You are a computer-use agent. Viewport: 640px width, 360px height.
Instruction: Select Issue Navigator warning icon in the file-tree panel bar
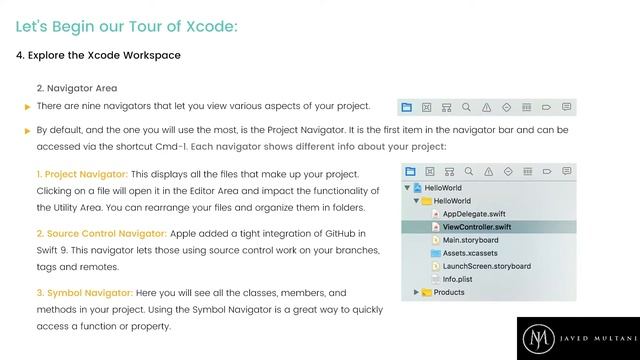click(489, 171)
